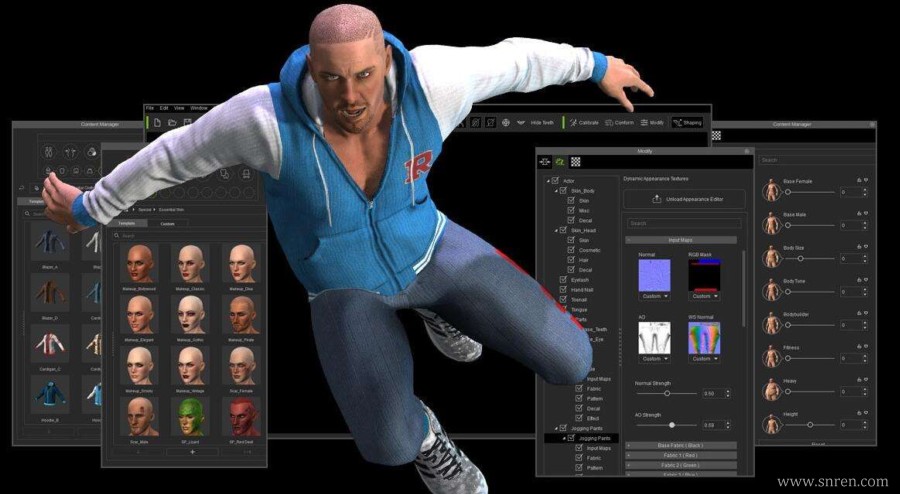This screenshot has height=494, width=900.
Task: Toggle the Skin_Body checkbox
Action: point(564,190)
